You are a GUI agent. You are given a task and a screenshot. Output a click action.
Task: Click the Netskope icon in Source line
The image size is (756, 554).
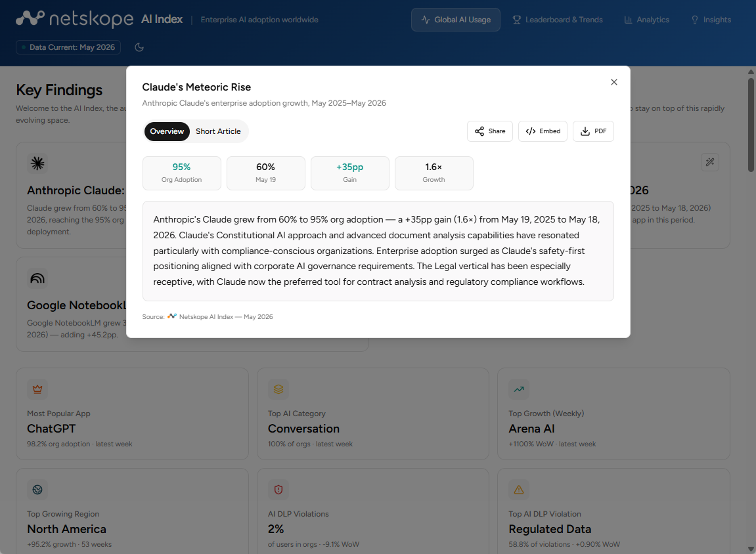(172, 316)
